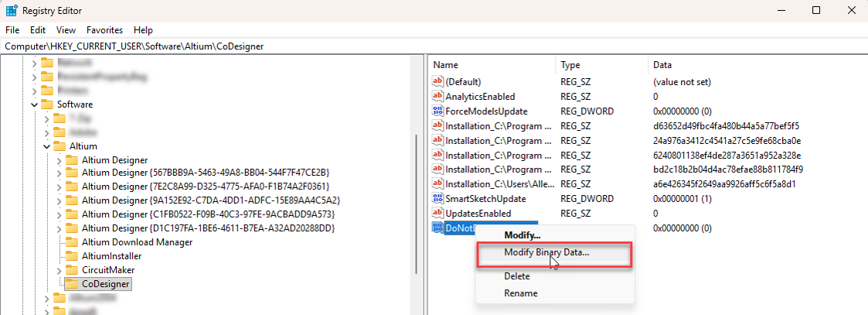This screenshot has height=315, width=868.
Task: Open the Edit menu
Action: (x=38, y=30)
